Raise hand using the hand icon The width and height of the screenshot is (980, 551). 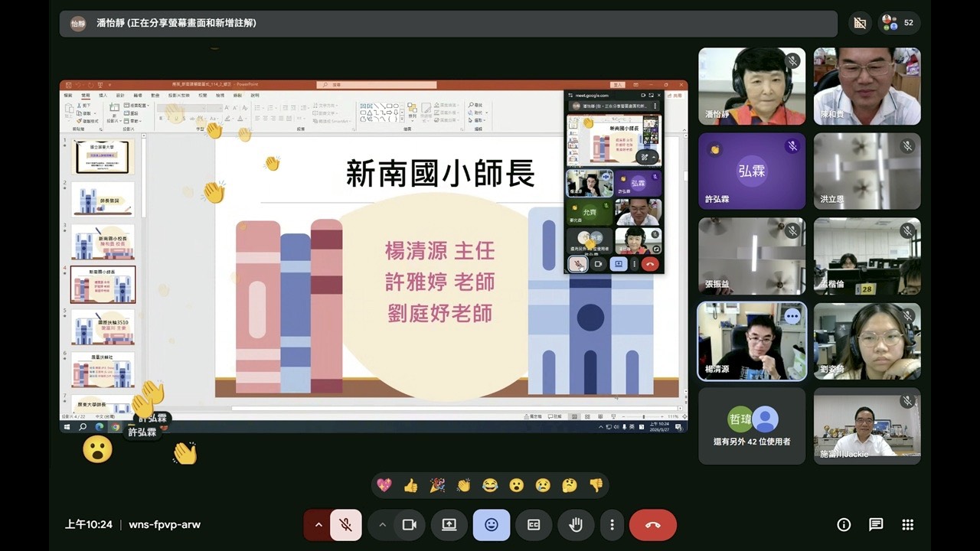click(x=576, y=525)
